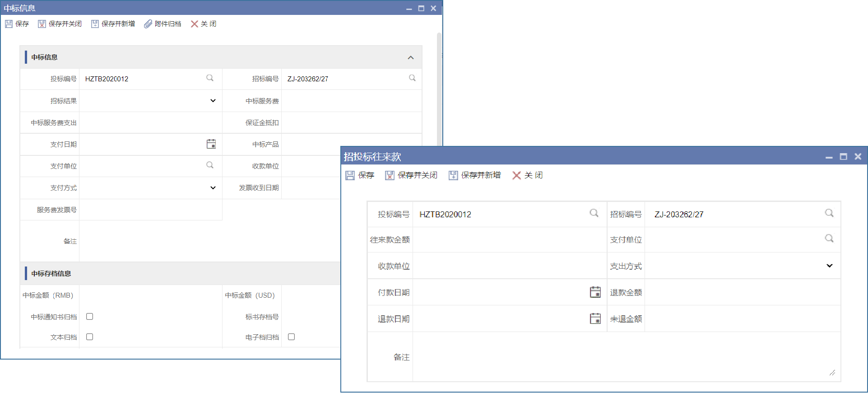Click 保存 button in 招投标往来款 window

(360, 175)
